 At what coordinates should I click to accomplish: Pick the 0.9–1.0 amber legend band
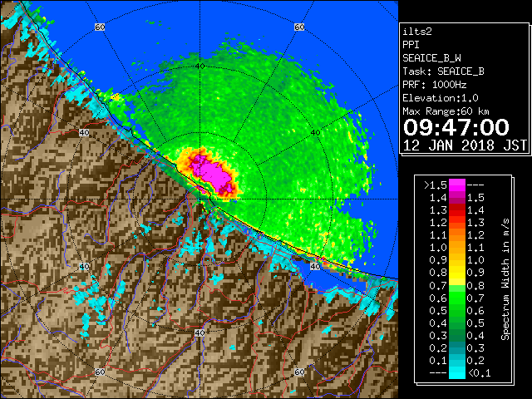pos(456,260)
